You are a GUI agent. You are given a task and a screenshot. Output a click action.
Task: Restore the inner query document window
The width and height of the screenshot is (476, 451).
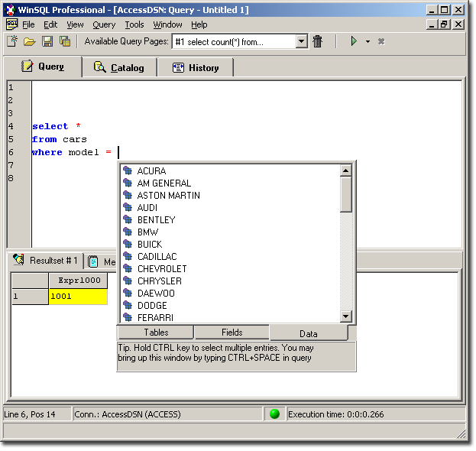pos(444,24)
